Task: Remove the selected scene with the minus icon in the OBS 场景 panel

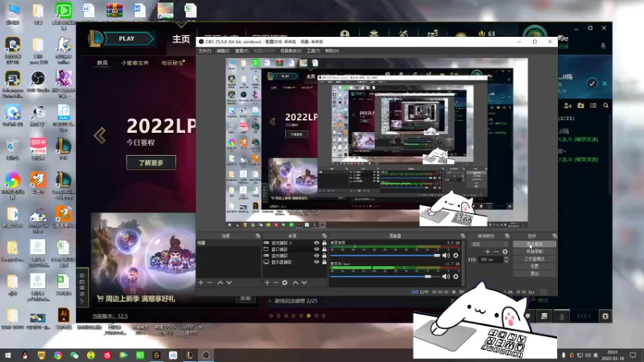Action: click(210, 283)
